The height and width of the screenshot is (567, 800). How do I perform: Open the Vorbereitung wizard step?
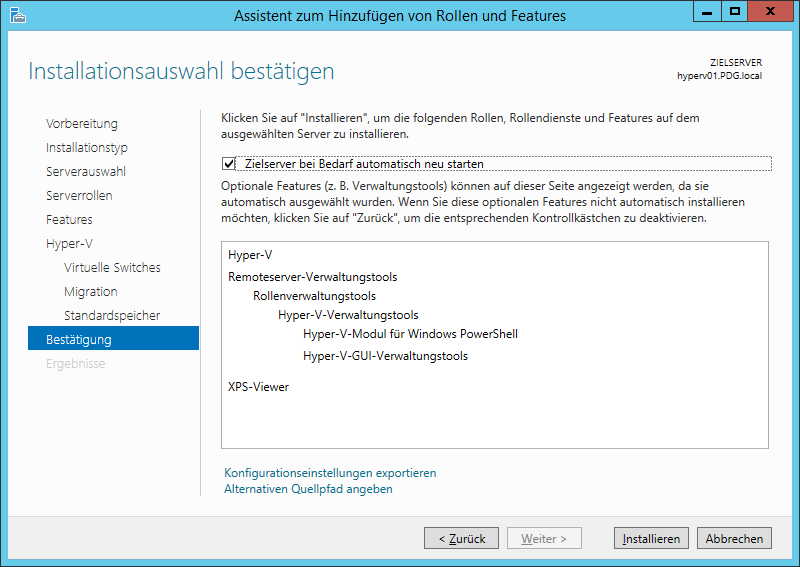click(x=82, y=124)
